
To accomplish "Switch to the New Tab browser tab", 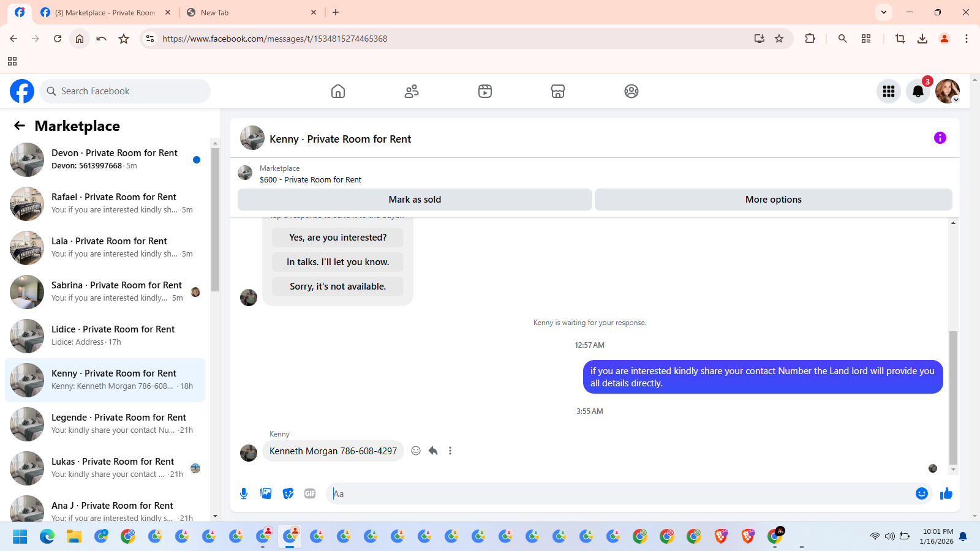I will [251, 12].
